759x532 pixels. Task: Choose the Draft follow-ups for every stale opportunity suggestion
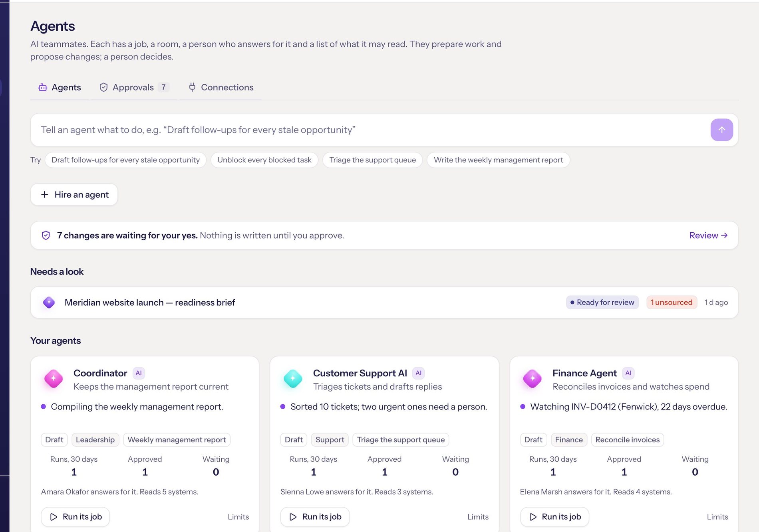(125, 160)
